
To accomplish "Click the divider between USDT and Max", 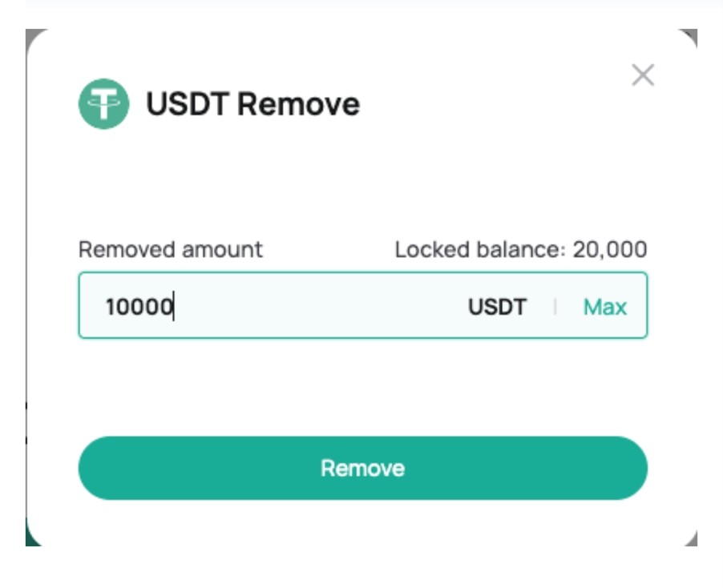I will [555, 307].
